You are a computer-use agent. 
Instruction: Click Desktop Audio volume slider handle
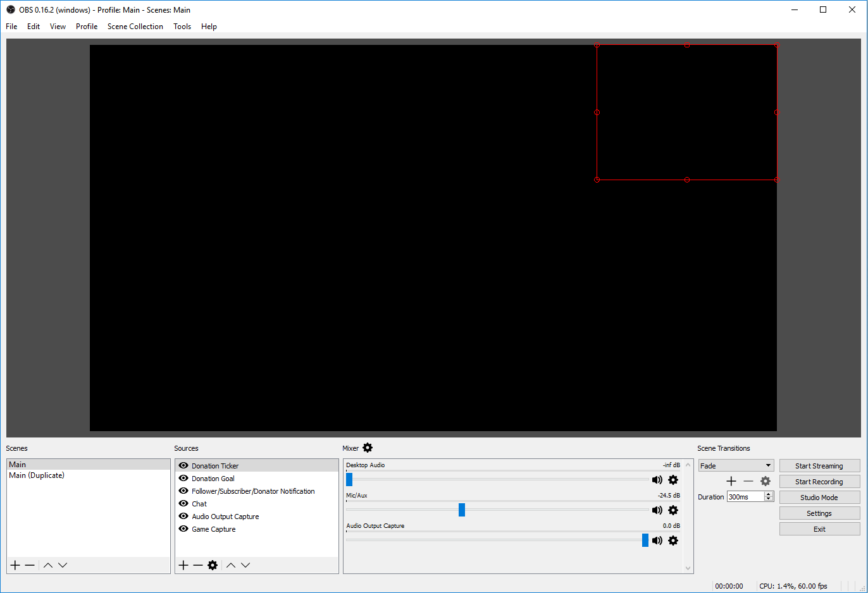[349, 480]
